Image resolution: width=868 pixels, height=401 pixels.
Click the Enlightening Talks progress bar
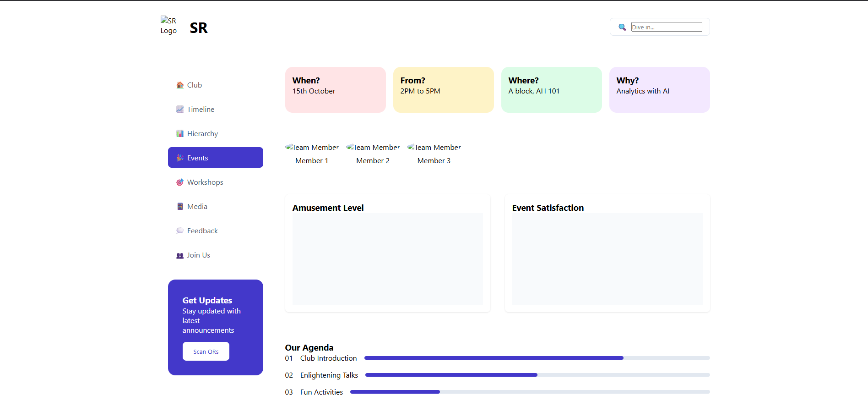coord(537,375)
